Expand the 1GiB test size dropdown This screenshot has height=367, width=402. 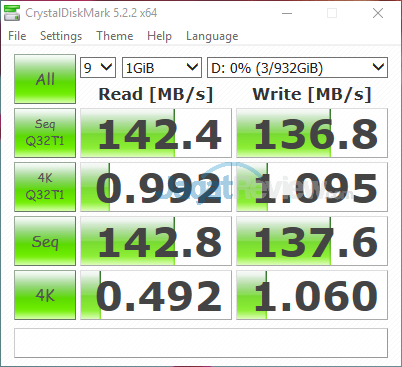162,68
